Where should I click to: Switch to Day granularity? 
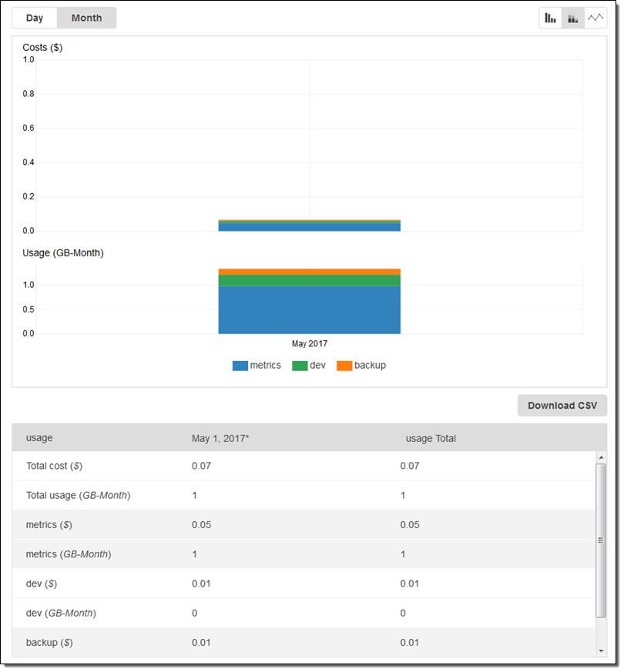coord(35,18)
